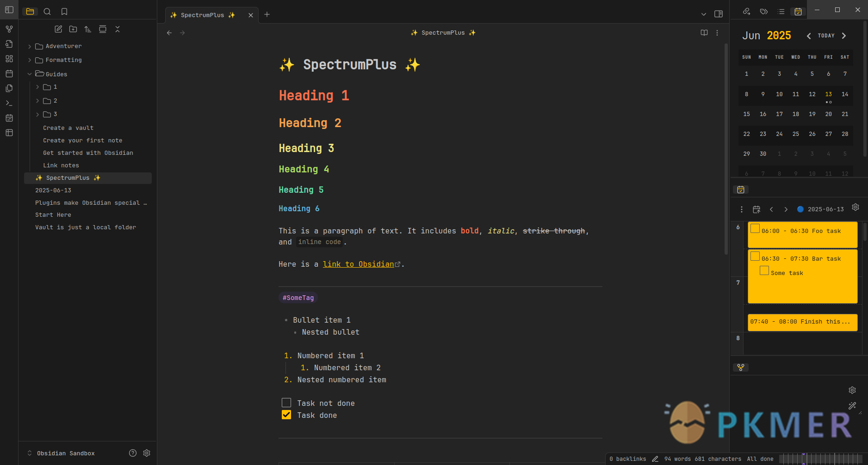Create a new note with the pencil icon
The height and width of the screenshot is (465, 868).
tap(58, 29)
